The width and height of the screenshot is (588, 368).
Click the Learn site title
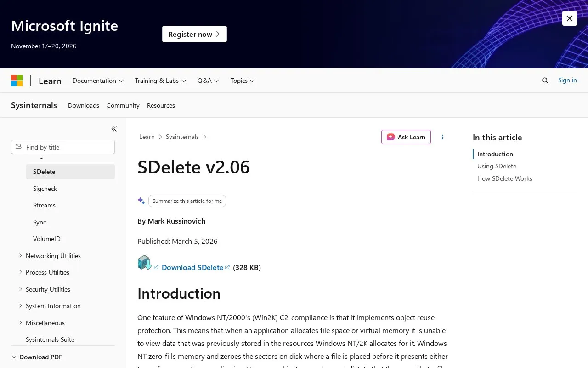[x=50, y=81]
